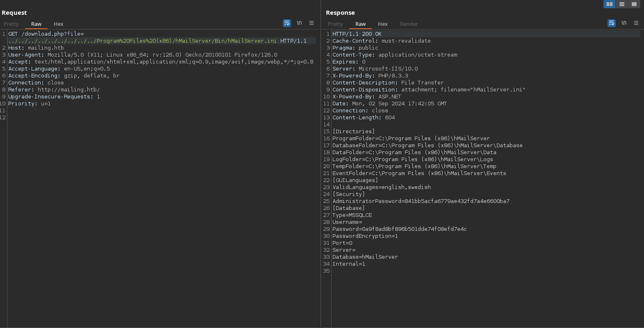Open the Request panel hamburger options menu

tap(312, 23)
